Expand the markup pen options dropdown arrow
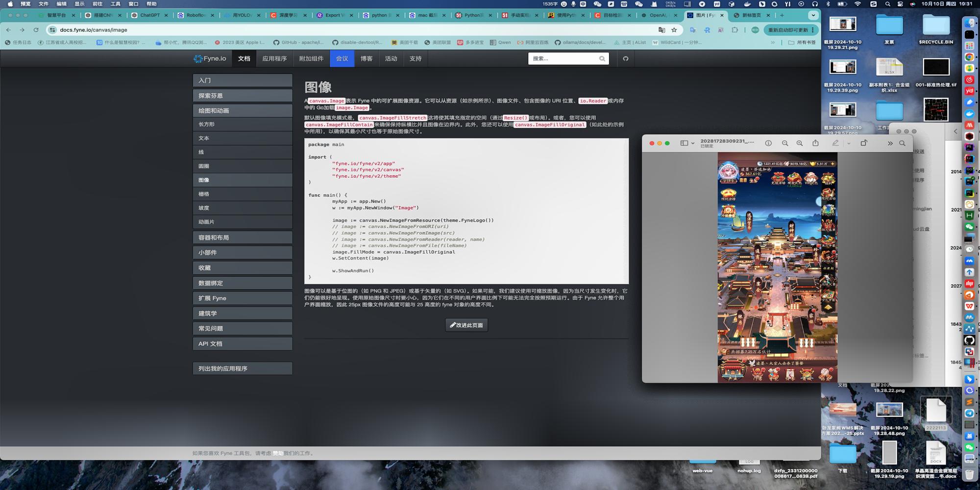Image resolution: width=980 pixels, height=490 pixels. tap(849, 144)
